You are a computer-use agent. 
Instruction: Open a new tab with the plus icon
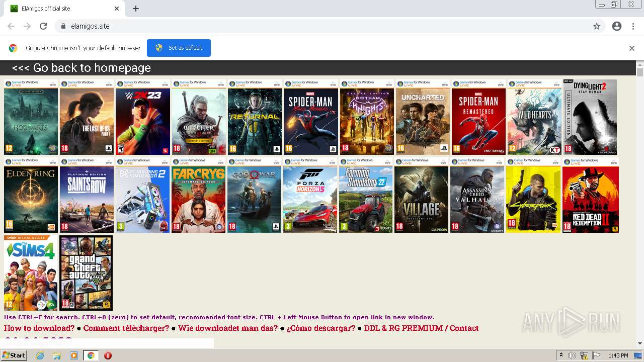coord(136,9)
